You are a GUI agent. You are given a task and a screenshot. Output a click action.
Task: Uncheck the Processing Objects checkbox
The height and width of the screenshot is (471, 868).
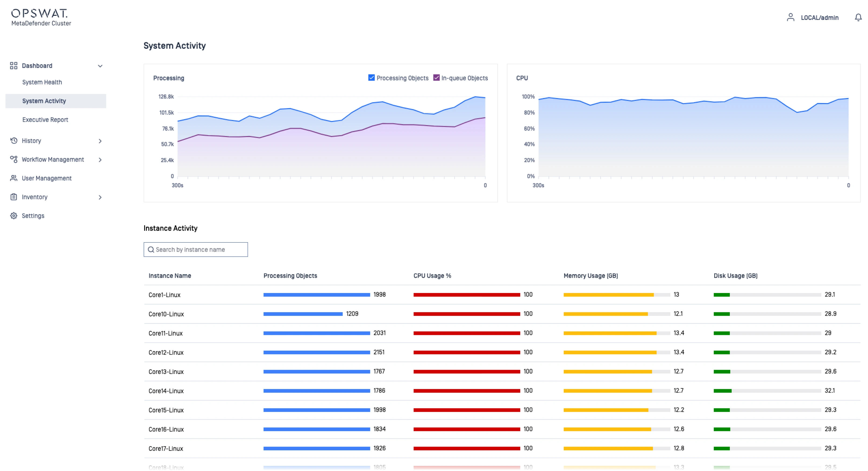point(371,78)
